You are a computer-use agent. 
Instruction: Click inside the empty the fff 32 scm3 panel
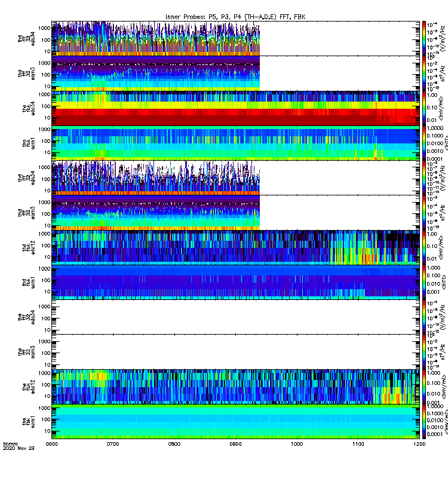(235, 352)
